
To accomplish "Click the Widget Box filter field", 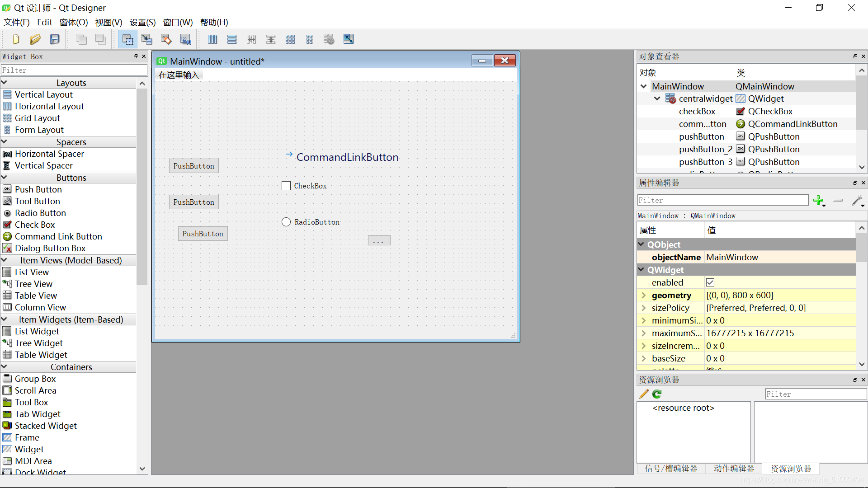I will click(74, 70).
